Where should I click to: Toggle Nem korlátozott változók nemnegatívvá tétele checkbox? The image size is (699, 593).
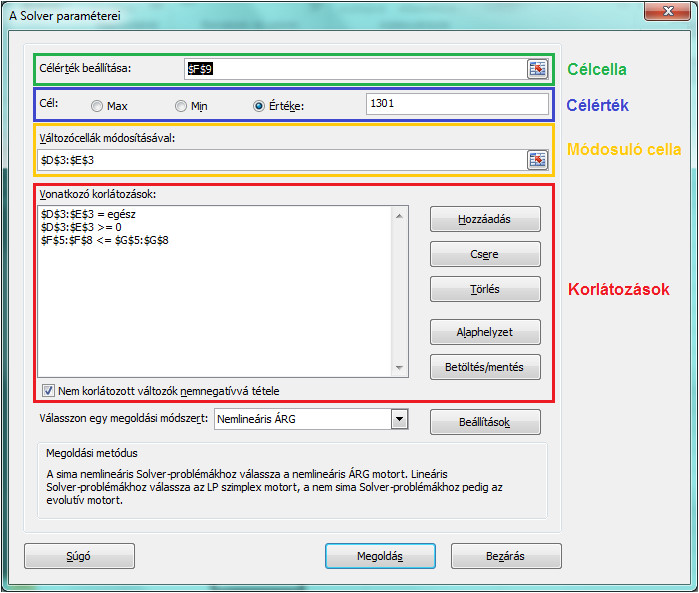click(x=48, y=391)
